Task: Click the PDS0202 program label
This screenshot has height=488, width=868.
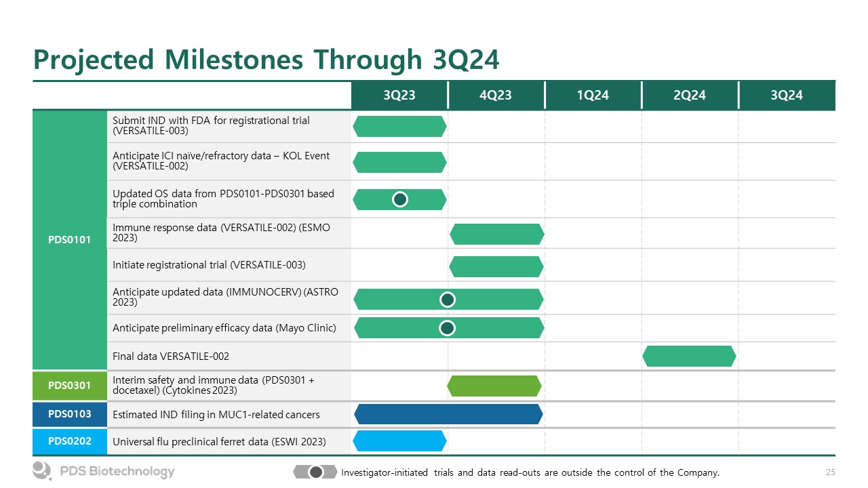Action: pyautogui.click(x=70, y=441)
